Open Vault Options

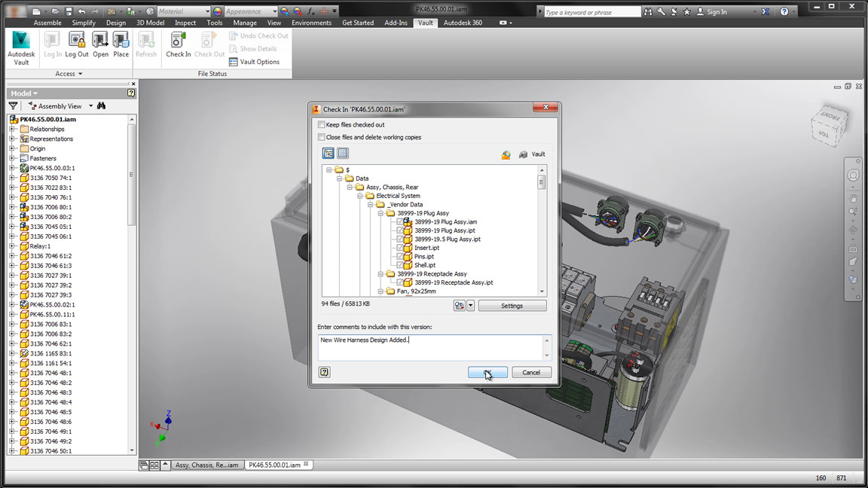click(x=254, y=62)
